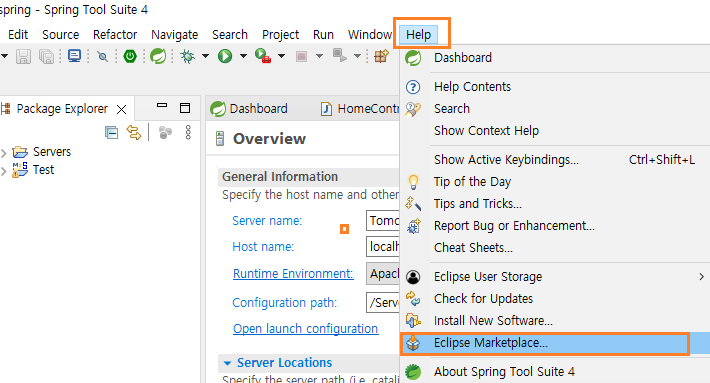Open the Search menu in menu bar
Screen dimensions: 710x383
tap(230, 34)
